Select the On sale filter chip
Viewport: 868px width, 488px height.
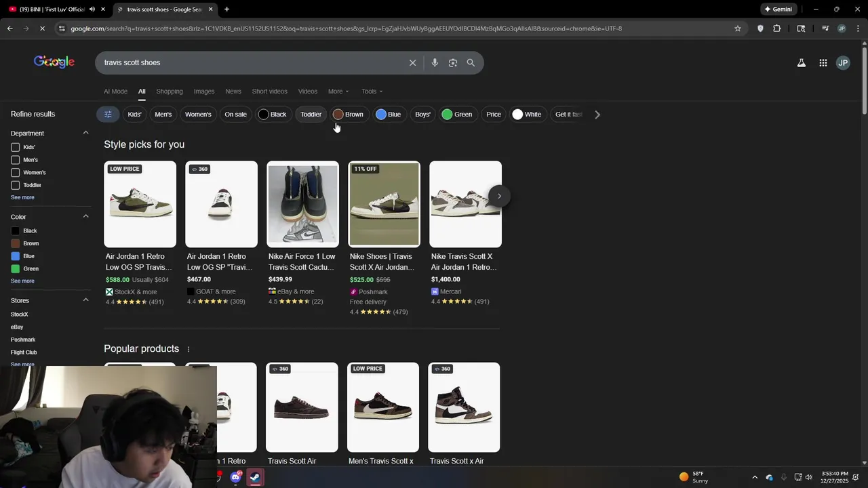236,114
